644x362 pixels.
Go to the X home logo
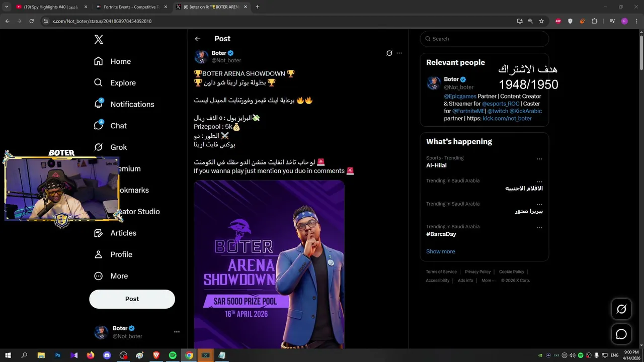pyautogui.click(x=99, y=40)
